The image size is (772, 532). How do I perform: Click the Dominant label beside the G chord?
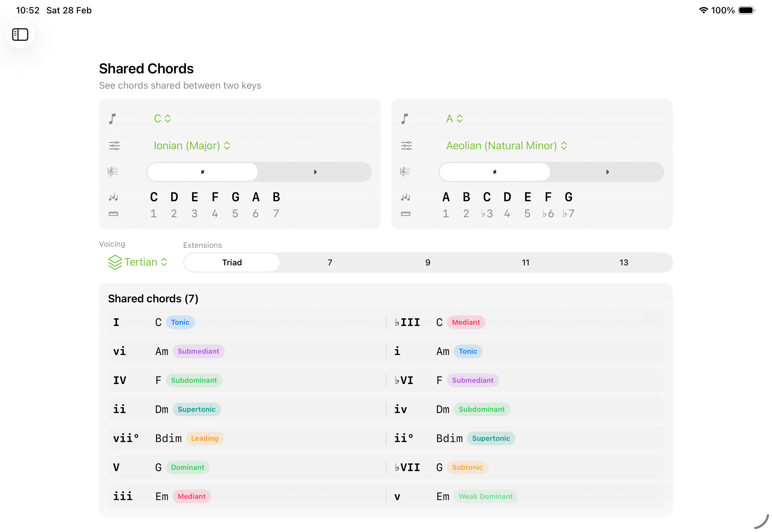tap(187, 467)
